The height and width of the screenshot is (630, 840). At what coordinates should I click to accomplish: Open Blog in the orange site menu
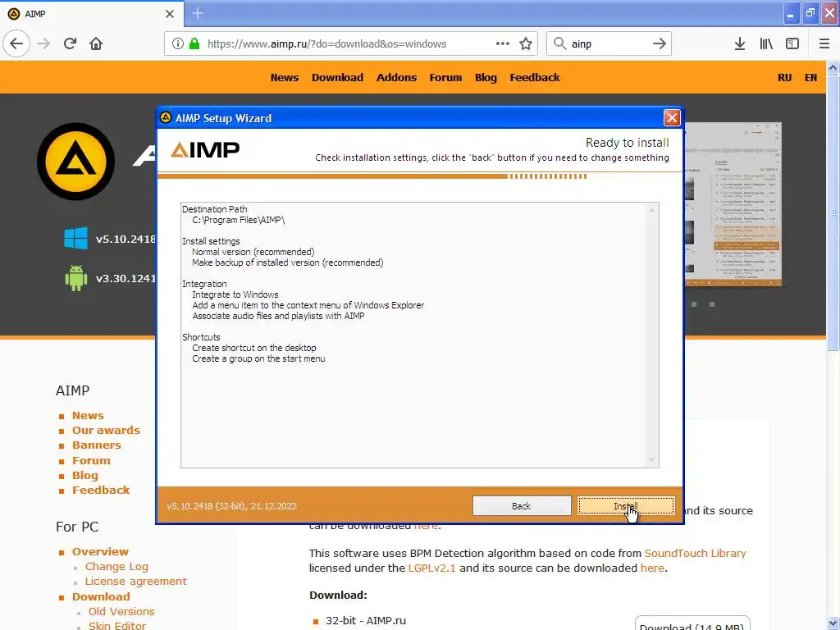[486, 78]
